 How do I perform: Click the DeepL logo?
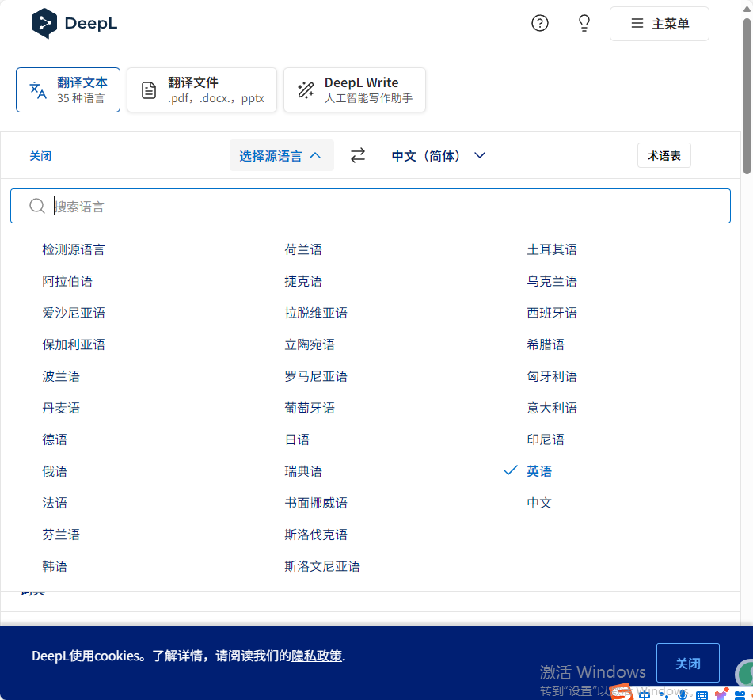click(x=74, y=23)
